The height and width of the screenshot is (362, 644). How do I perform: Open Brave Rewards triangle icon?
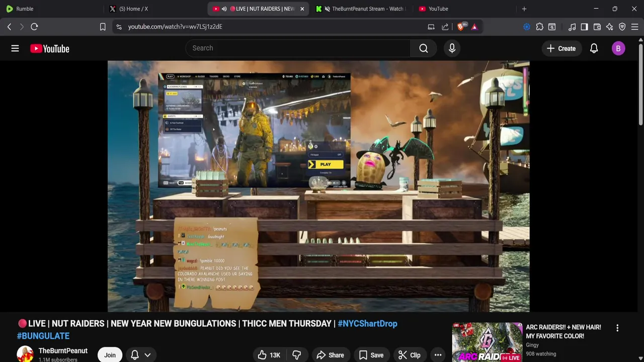pos(474,27)
